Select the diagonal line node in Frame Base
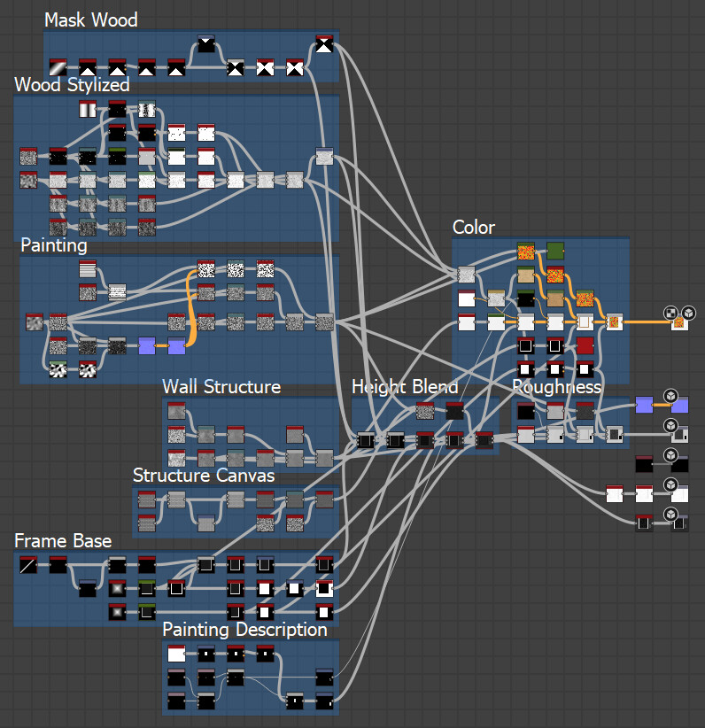 [28, 565]
